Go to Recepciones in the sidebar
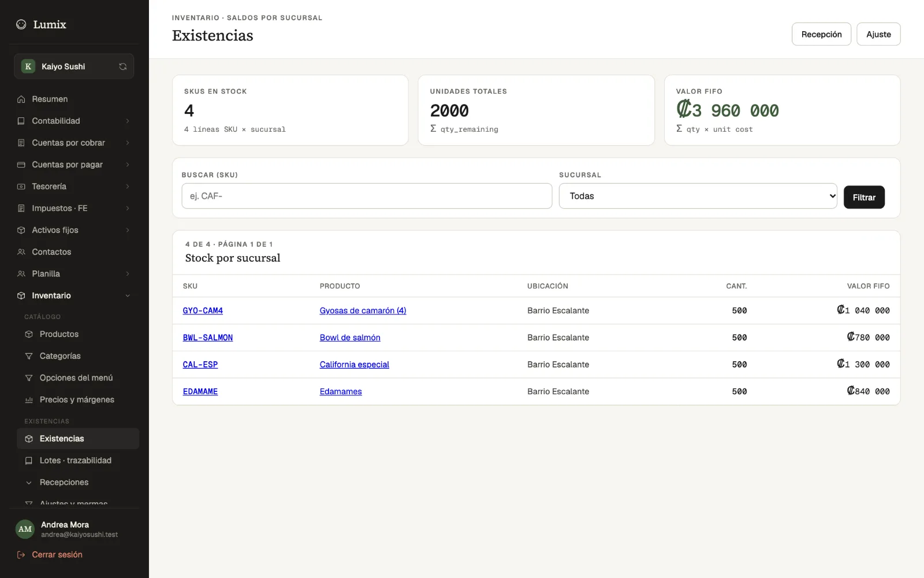Image resolution: width=924 pixels, height=578 pixels. pos(78,483)
